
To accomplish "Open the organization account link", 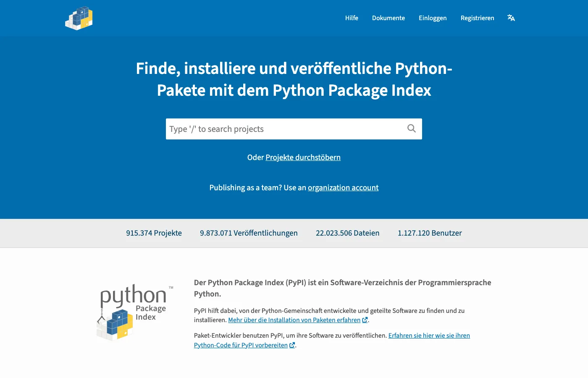I will 343,188.
